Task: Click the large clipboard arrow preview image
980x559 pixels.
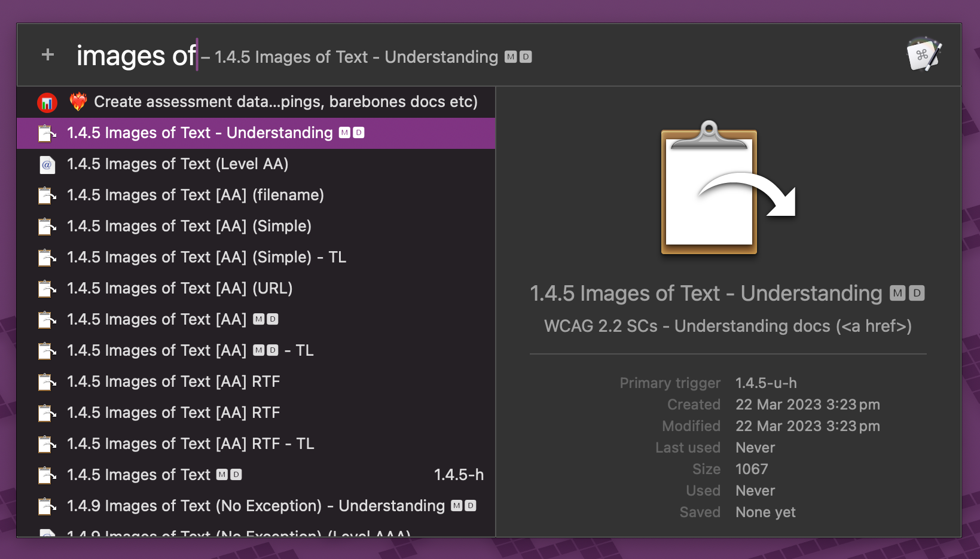Action: coord(728,188)
